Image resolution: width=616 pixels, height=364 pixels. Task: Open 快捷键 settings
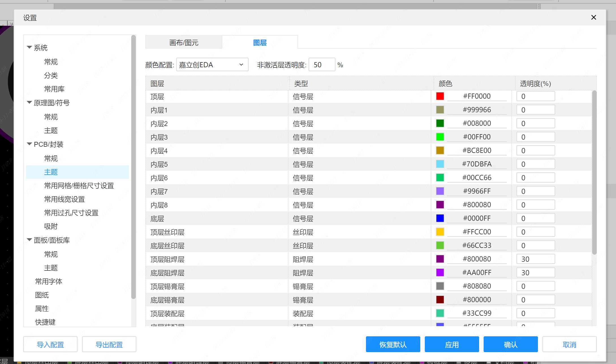(45, 322)
